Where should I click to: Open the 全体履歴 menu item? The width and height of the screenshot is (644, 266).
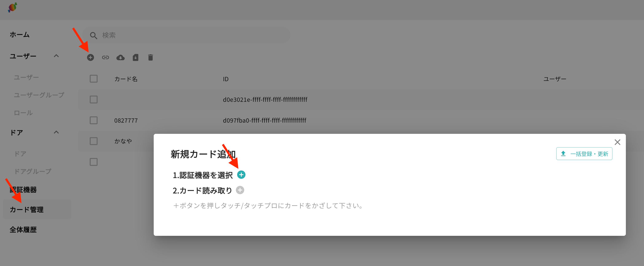coord(23,230)
